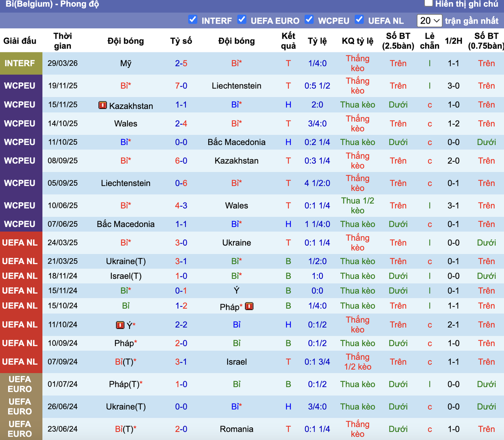Click the Israel team on 07/09/24 row
Viewport: 504px width, 440px height.
[237, 362]
